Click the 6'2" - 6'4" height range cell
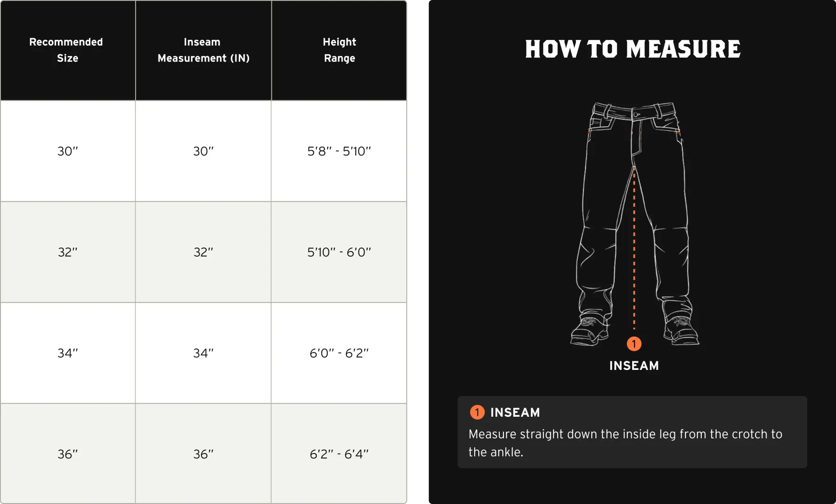This screenshot has width=836, height=504. (x=339, y=454)
